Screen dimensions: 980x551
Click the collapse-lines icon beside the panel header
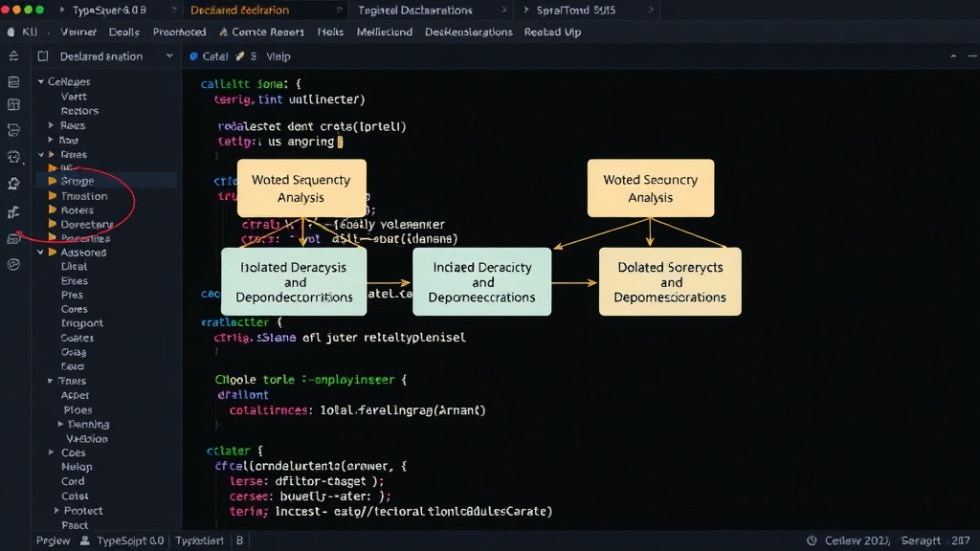[x=13, y=56]
